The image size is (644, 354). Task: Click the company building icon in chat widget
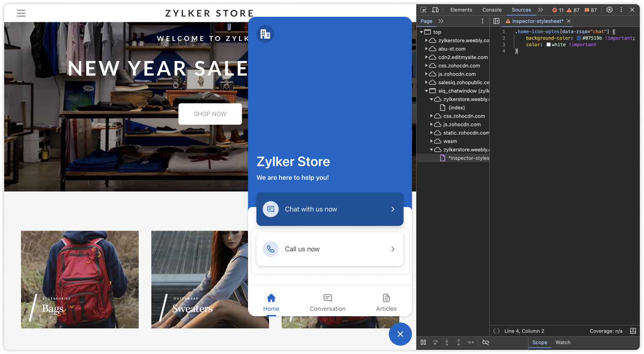tap(265, 34)
